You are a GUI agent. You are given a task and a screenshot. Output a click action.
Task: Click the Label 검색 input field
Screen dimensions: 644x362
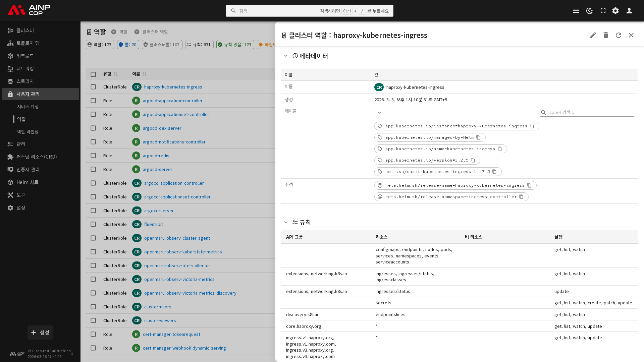[x=590, y=112]
